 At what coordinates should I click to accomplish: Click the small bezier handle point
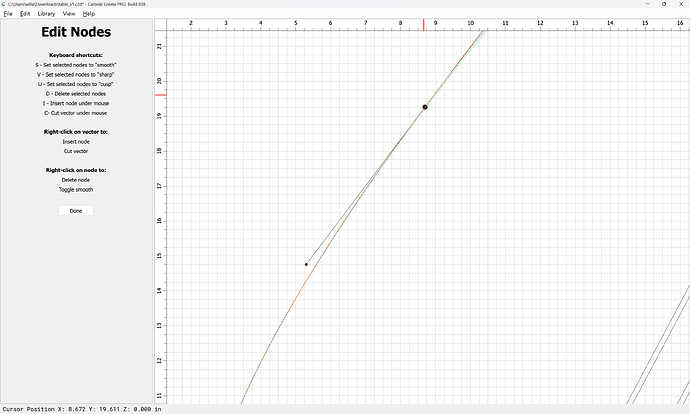pyautogui.click(x=306, y=264)
